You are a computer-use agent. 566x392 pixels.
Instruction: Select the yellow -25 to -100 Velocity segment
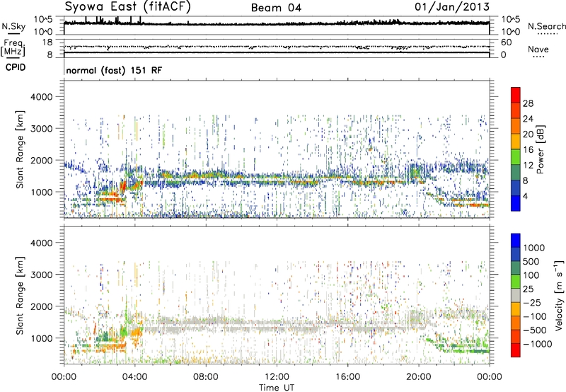[516, 309]
